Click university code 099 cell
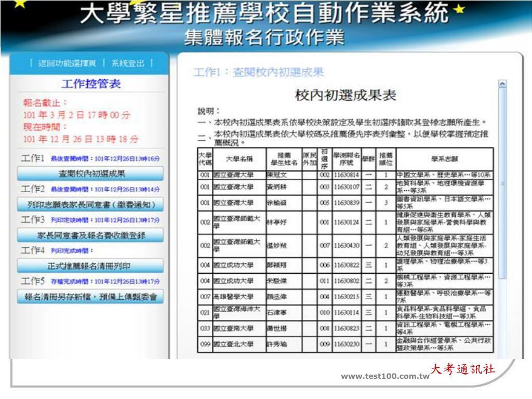532x399 pixels. [205, 344]
